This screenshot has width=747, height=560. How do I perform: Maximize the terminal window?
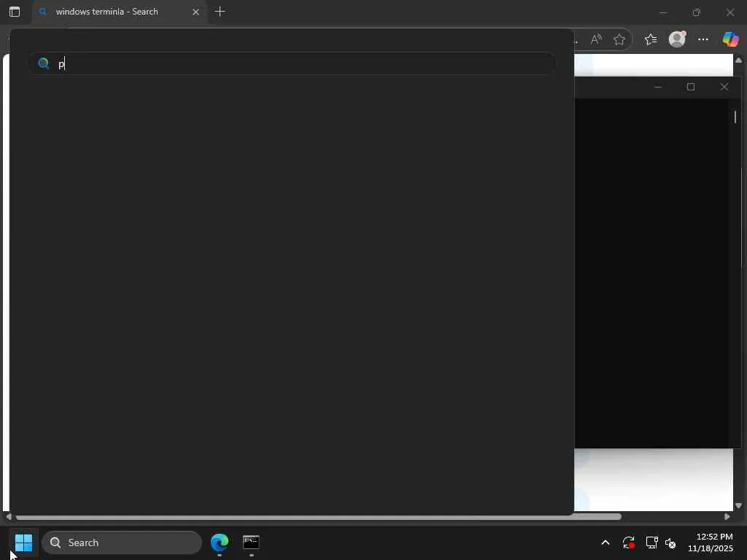pos(691,87)
